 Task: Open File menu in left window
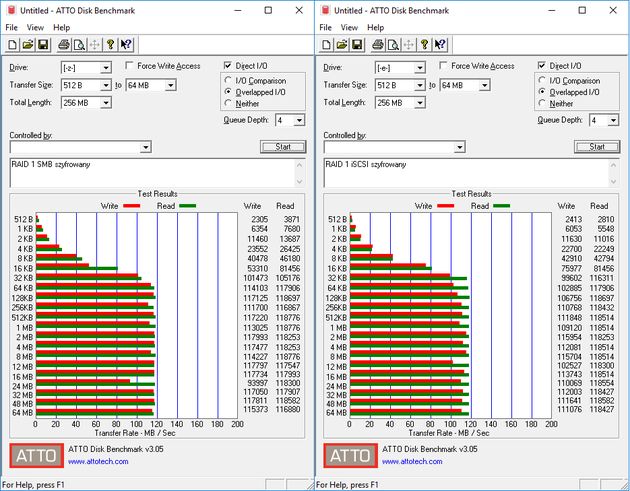click(12, 27)
